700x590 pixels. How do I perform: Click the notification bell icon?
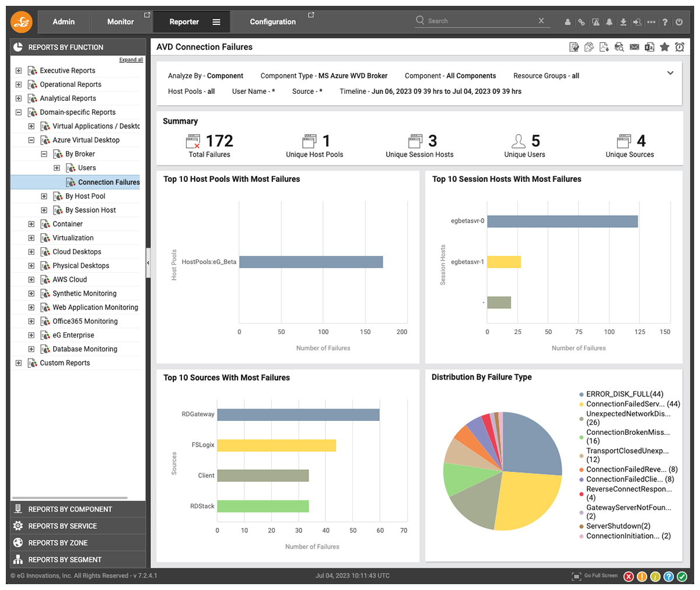(610, 22)
